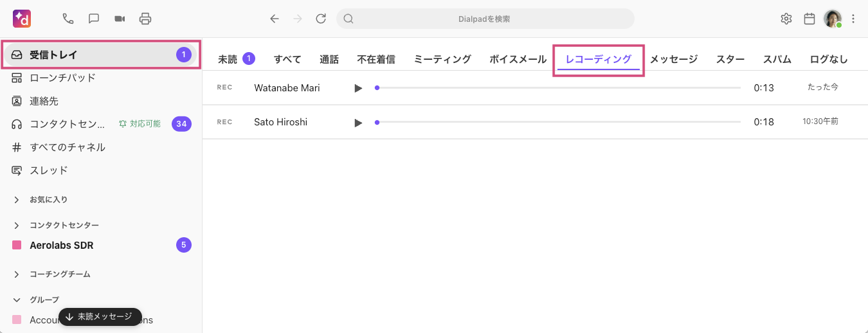Open new message chat bubble icon
This screenshot has width=868, height=333.
94,19
